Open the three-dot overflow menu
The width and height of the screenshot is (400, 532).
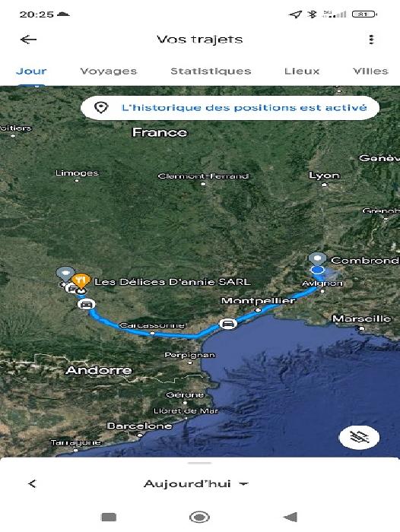(x=371, y=40)
